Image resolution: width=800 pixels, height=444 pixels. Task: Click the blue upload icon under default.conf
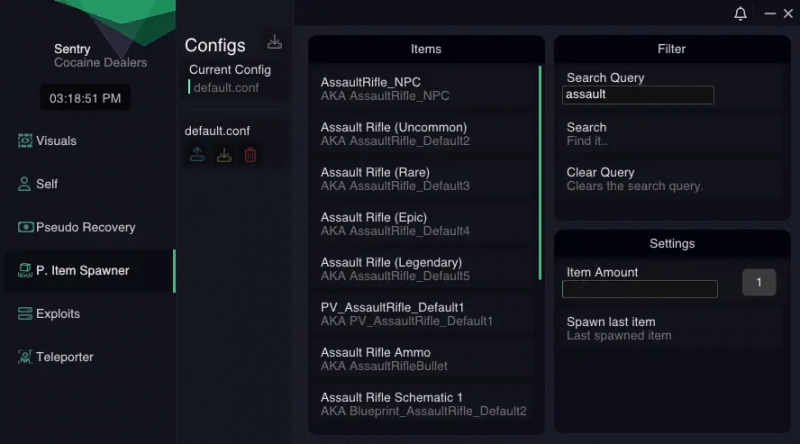pos(198,155)
